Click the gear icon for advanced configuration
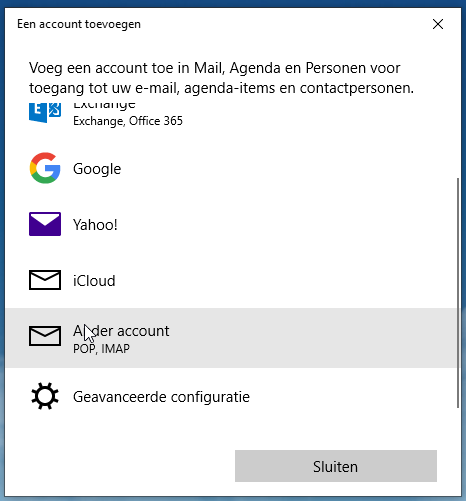 click(x=45, y=396)
